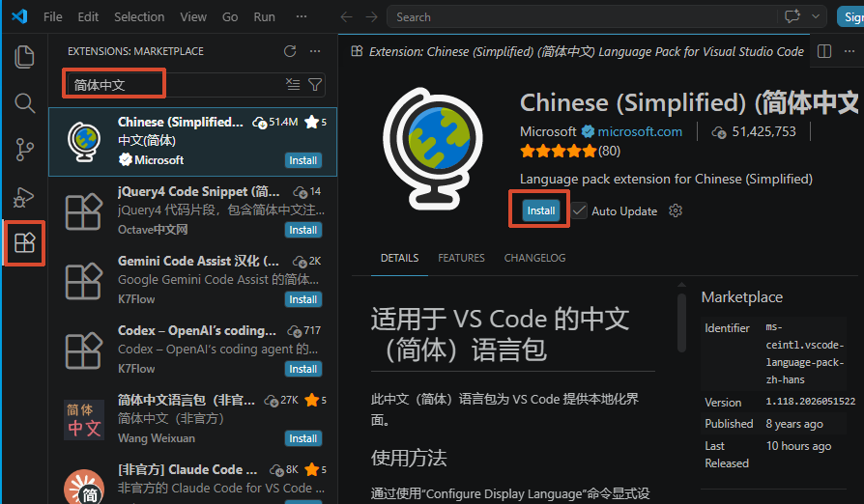Click the identifier value ms-ceintl.vscode-language-pack-zh-hans
864x504 pixels.
point(804,353)
